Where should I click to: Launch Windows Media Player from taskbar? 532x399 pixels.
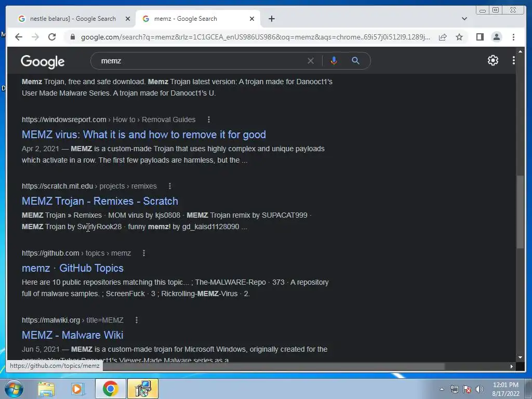coord(78,389)
